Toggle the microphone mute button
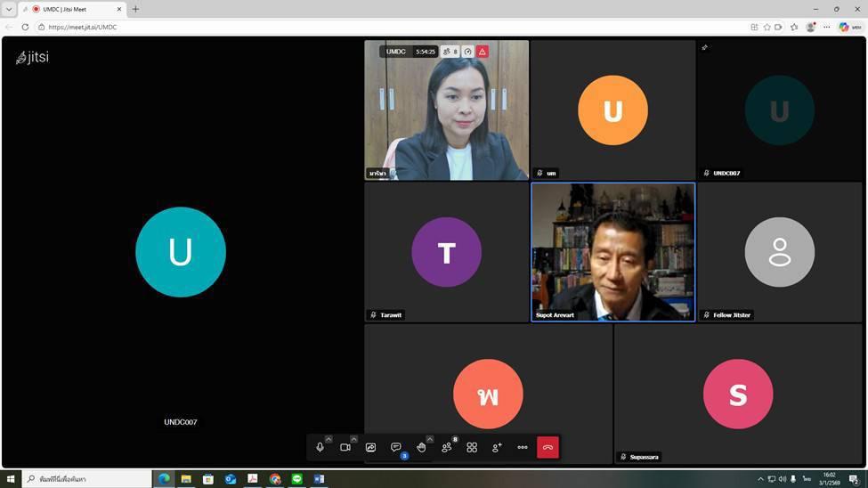868x488 pixels. pyautogui.click(x=320, y=447)
